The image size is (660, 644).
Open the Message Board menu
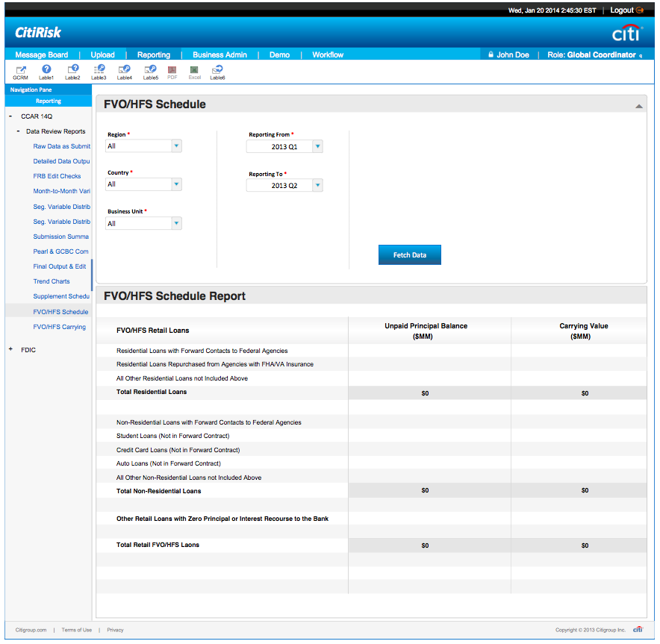pos(42,54)
